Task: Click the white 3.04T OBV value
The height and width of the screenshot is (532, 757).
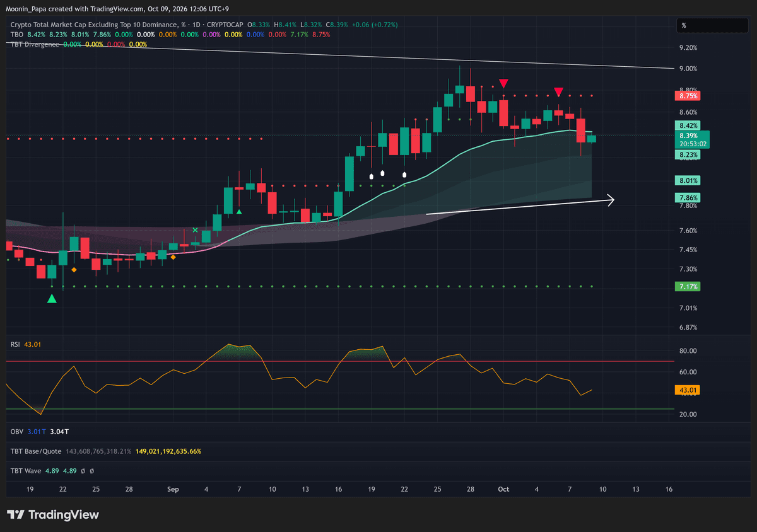Action: (60, 432)
